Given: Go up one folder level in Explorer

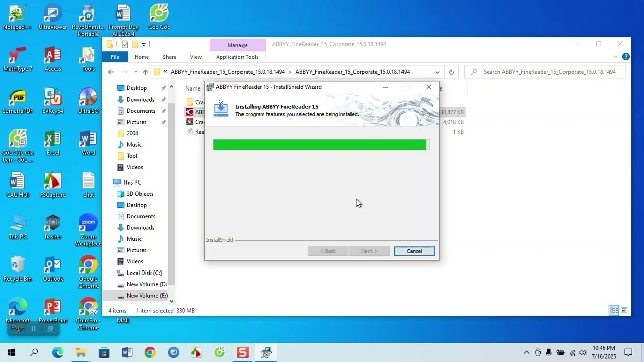Looking at the screenshot, I should 145,72.
